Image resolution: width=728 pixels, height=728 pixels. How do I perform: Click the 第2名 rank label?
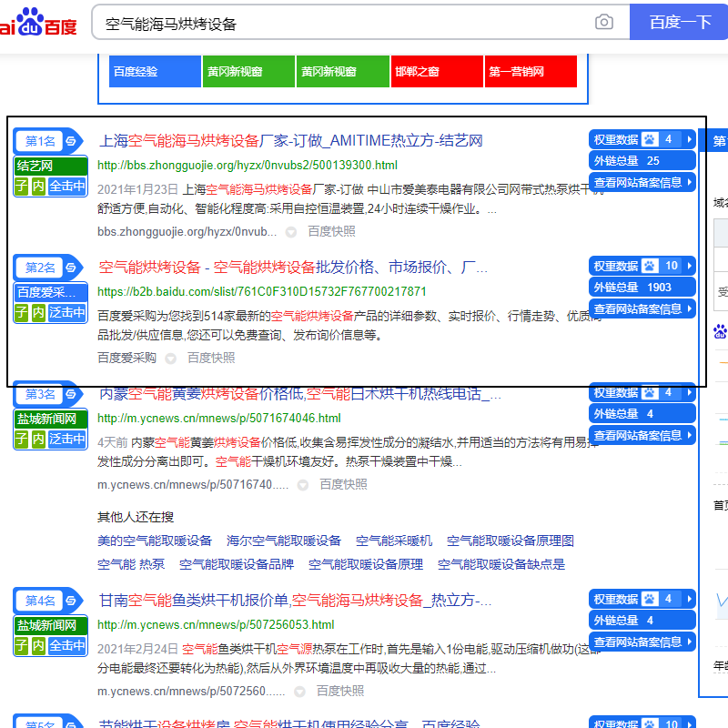click(40, 268)
